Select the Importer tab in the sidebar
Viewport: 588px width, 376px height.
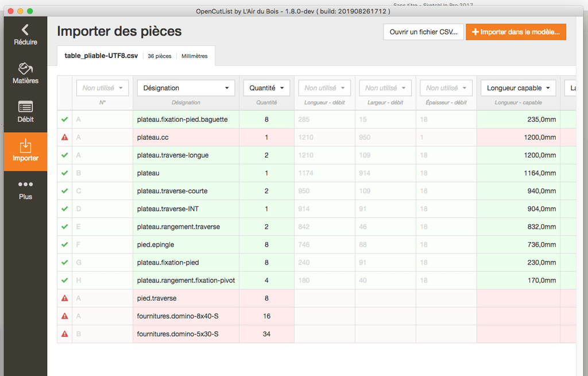25,151
